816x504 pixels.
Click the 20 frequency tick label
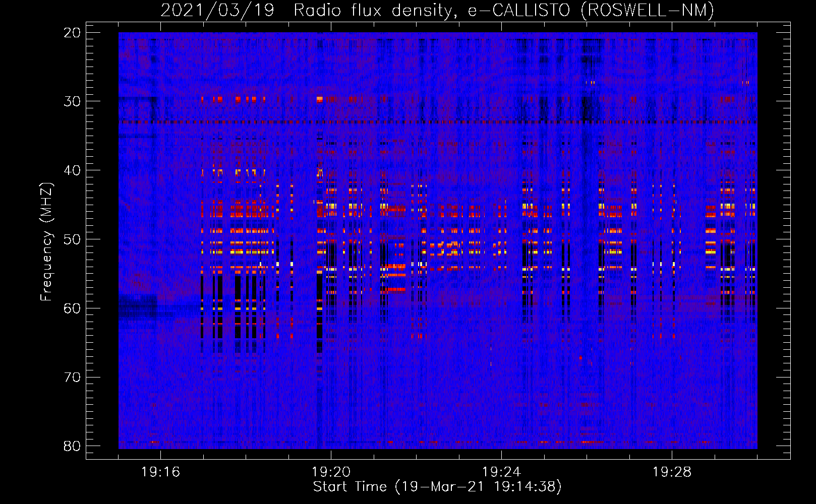click(73, 33)
